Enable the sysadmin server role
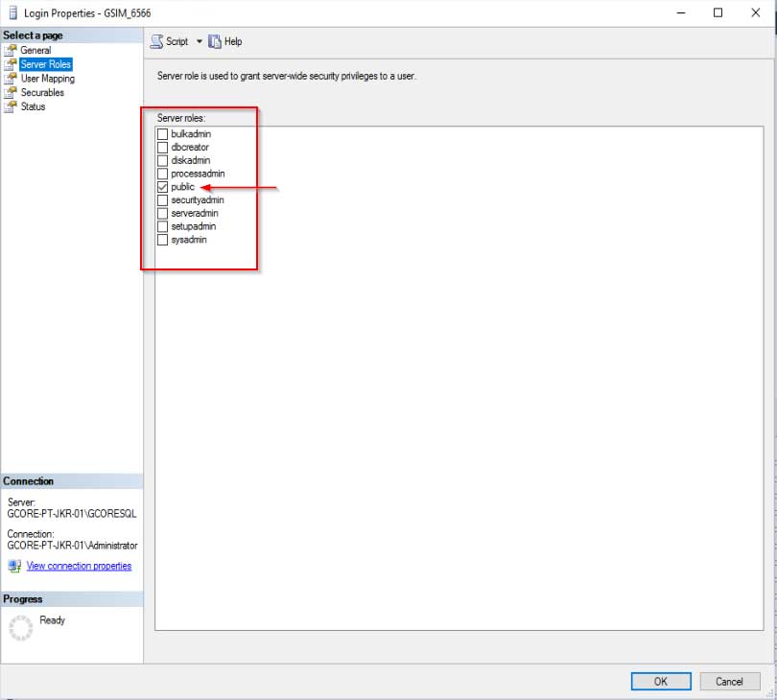 (x=162, y=240)
